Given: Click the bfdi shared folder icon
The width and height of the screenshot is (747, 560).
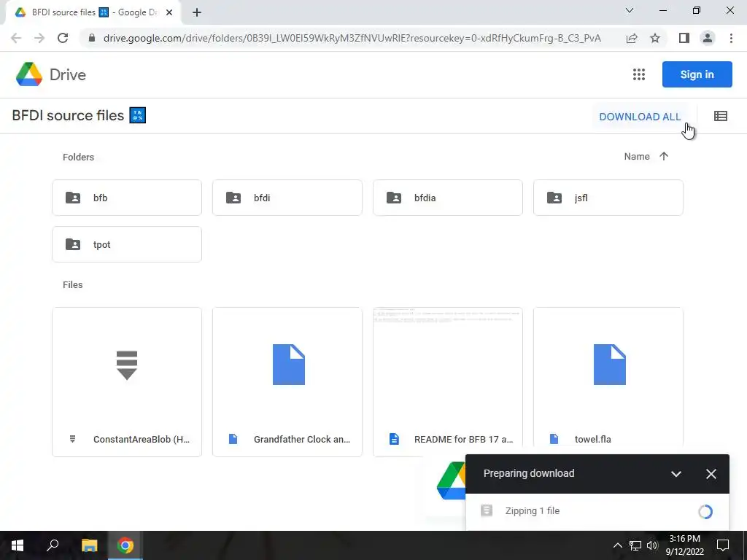Looking at the screenshot, I should click(233, 198).
